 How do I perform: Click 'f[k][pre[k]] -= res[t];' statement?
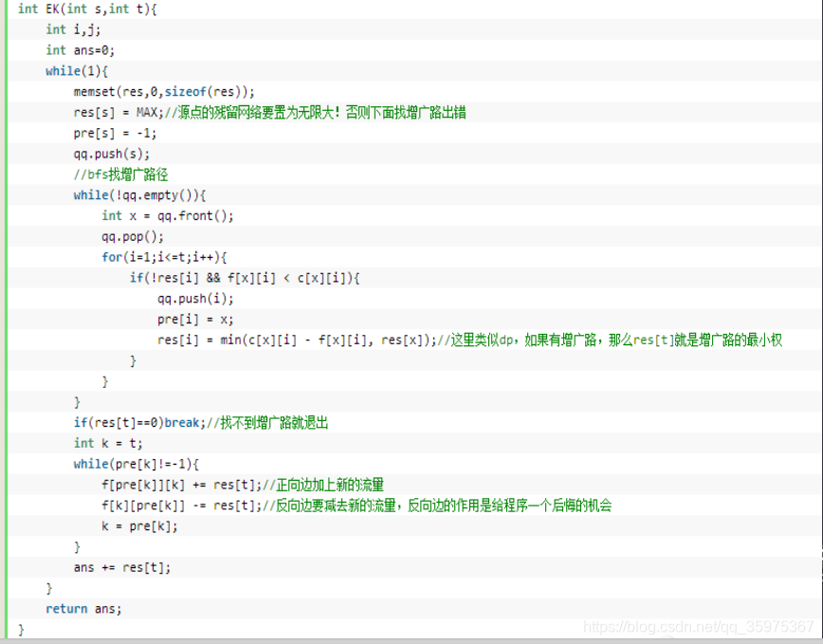click(182, 506)
